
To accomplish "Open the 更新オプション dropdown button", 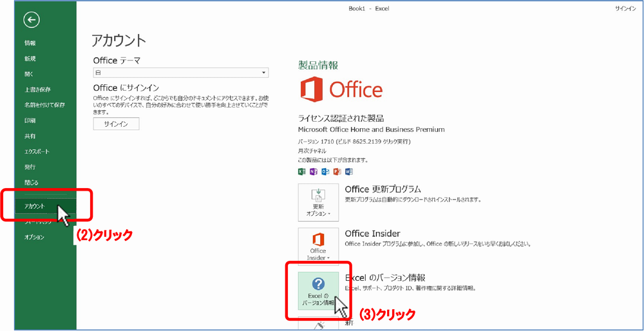I will pyautogui.click(x=318, y=202).
